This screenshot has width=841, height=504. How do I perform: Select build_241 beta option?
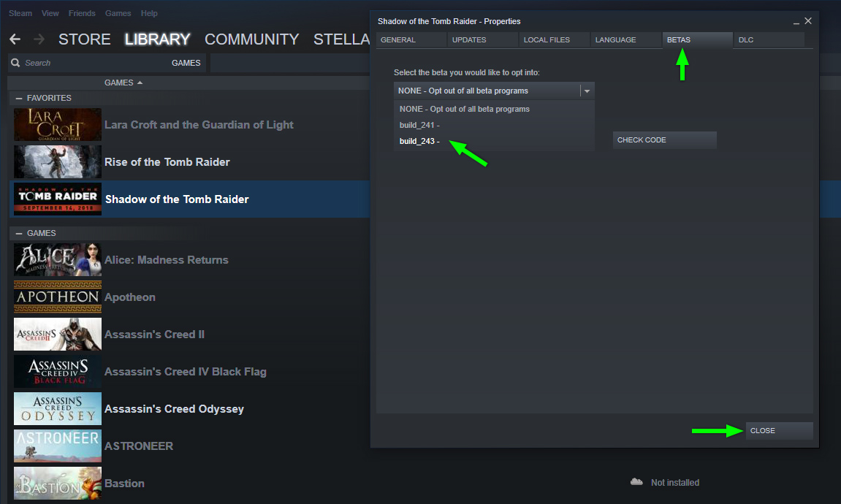point(419,125)
